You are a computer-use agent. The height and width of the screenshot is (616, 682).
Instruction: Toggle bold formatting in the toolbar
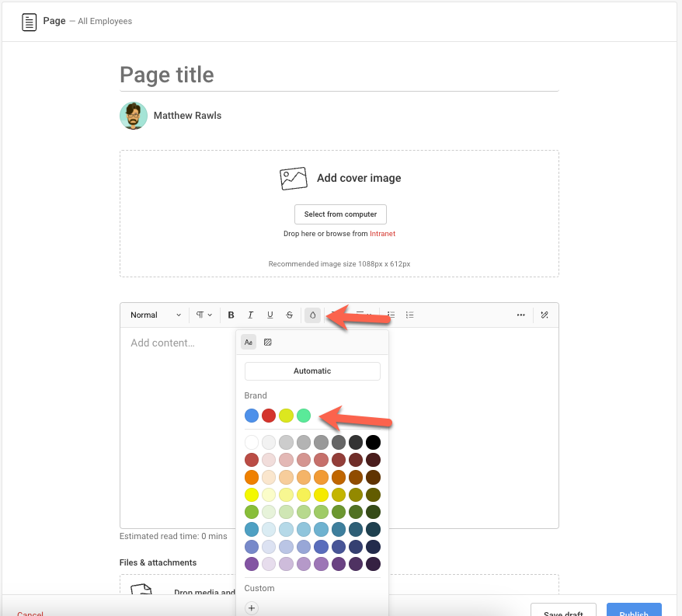click(x=231, y=315)
